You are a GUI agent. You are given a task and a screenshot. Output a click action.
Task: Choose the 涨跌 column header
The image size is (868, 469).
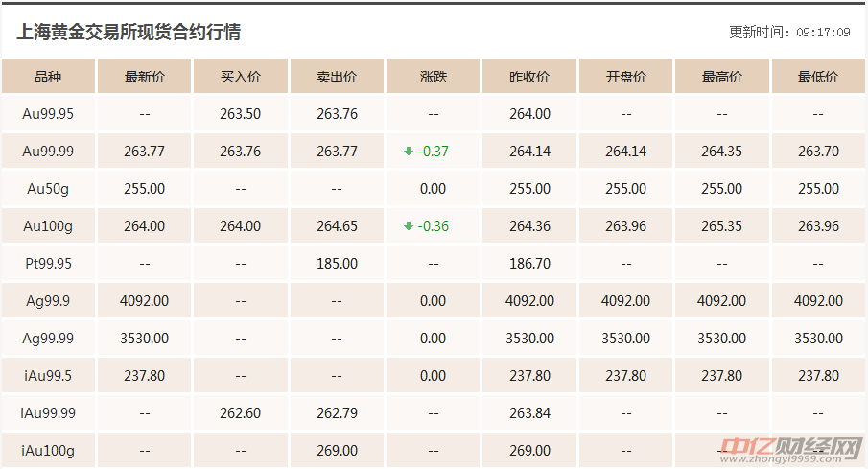click(433, 77)
